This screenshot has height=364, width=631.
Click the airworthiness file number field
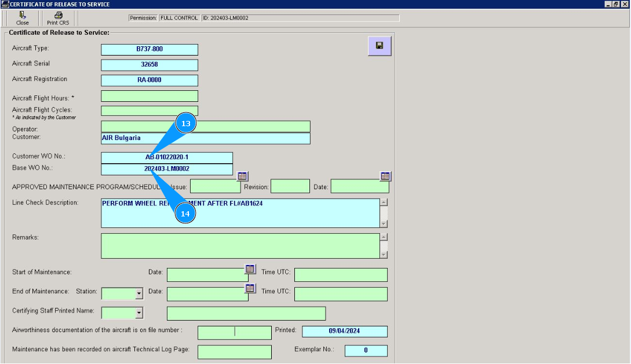coord(235,333)
